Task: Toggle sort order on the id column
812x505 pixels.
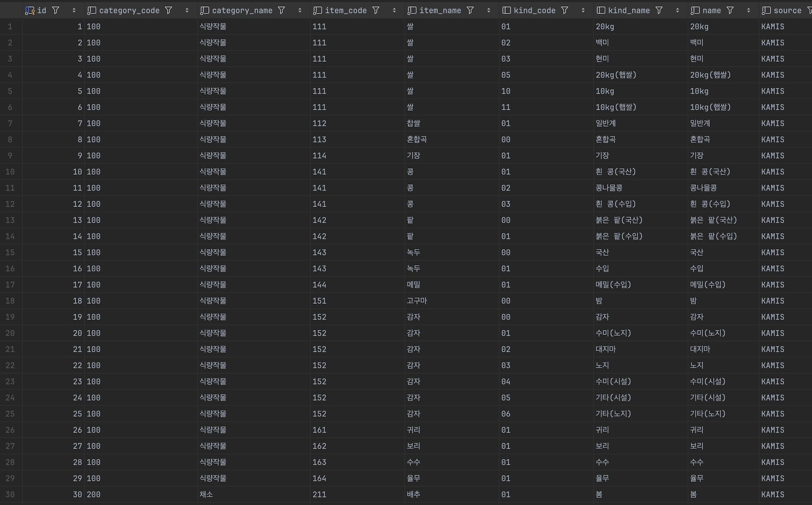Action: tap(74, 11)
